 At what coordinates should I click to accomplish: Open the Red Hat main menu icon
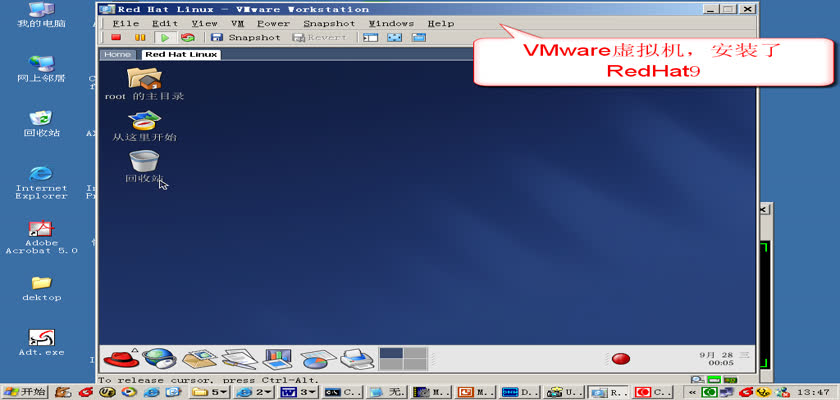coord(120,358)
